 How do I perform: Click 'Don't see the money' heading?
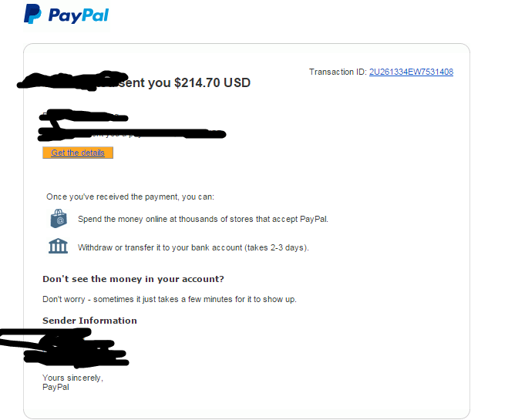[133, 279]
